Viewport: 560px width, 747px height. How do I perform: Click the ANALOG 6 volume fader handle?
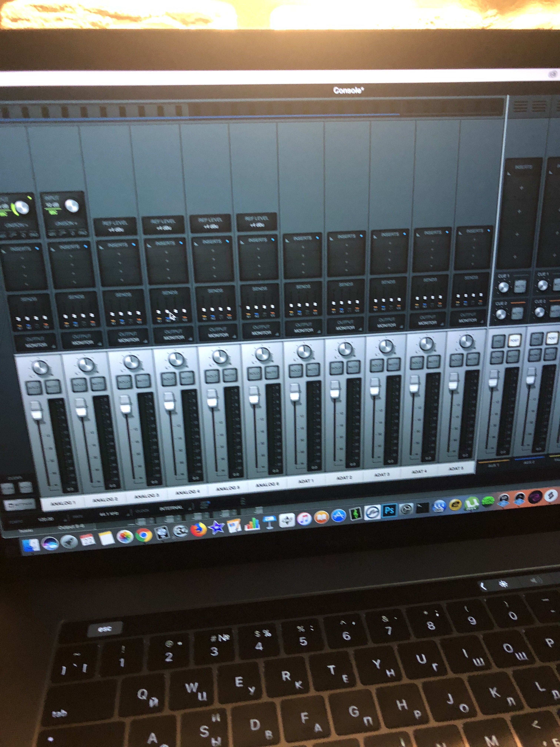[254, 395]
